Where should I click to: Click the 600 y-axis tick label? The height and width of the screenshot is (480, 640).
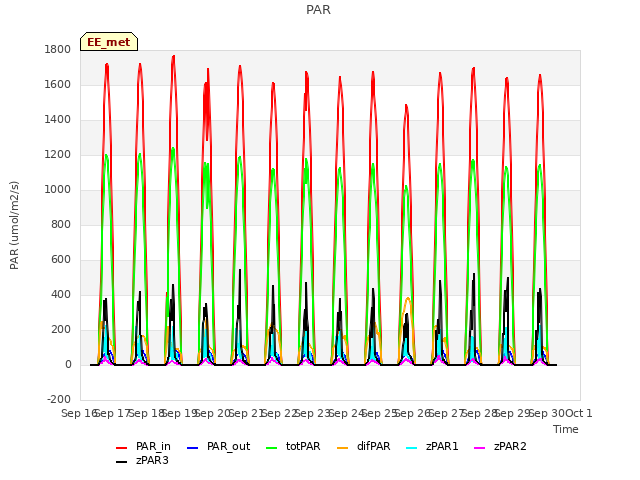point(61,260)
